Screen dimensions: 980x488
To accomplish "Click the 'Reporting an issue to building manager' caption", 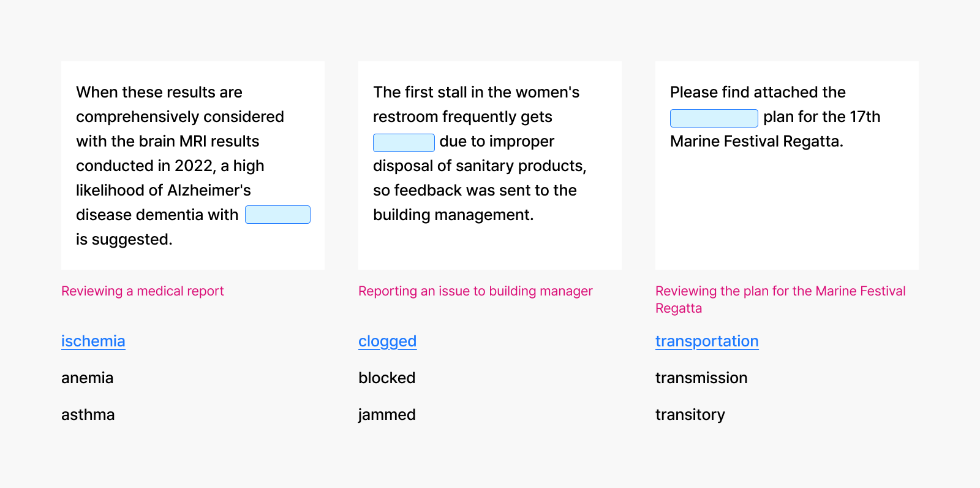I will [x=475, y=291].
